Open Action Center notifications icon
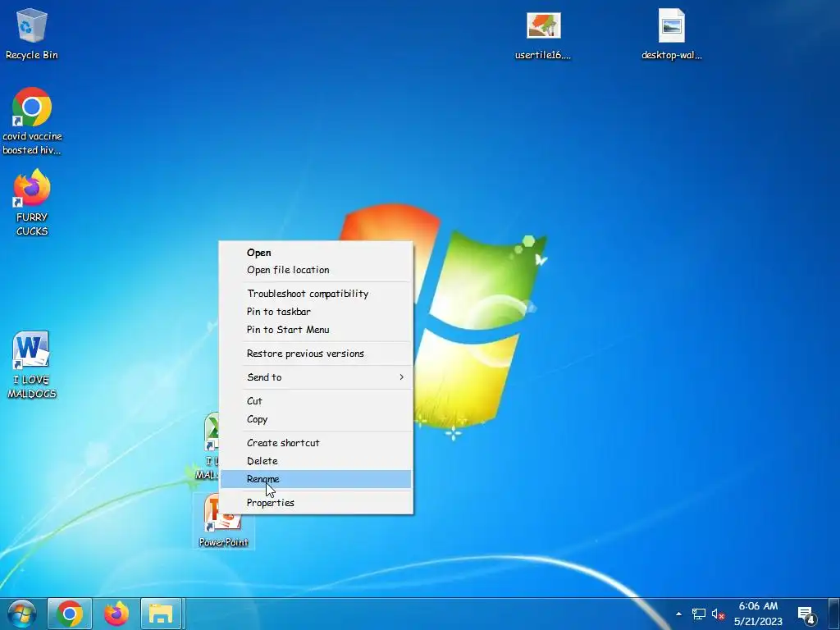This screenshot has height=630, width=840. (807, 614)
